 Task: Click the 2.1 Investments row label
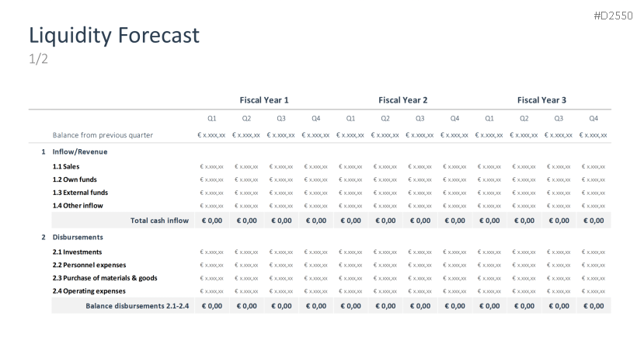(77, 252)
